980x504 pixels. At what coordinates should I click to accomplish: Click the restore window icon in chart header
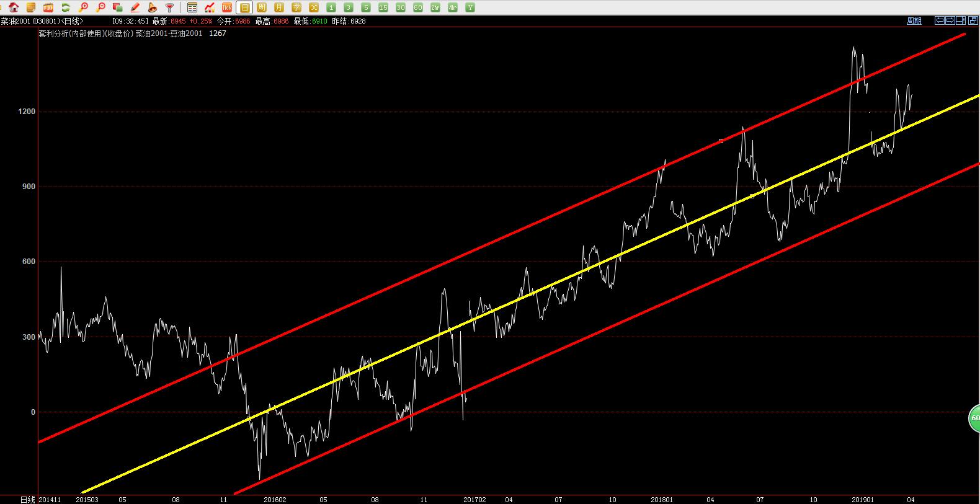tap(973, 20)
